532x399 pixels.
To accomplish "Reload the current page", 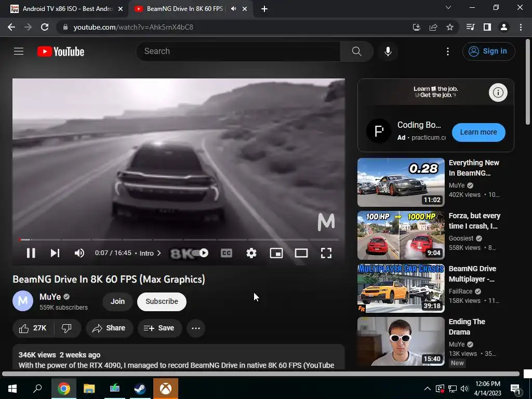I will click(45, 27).
